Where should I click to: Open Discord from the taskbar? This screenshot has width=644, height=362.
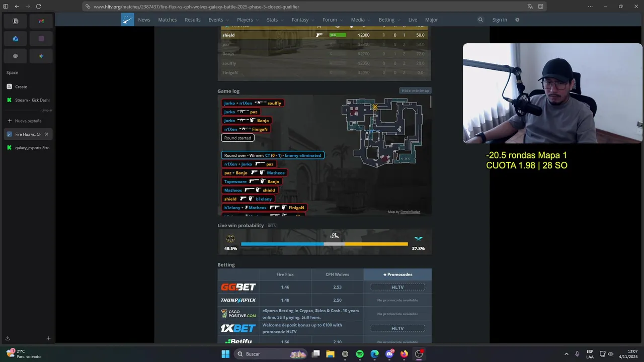(389, 354)
